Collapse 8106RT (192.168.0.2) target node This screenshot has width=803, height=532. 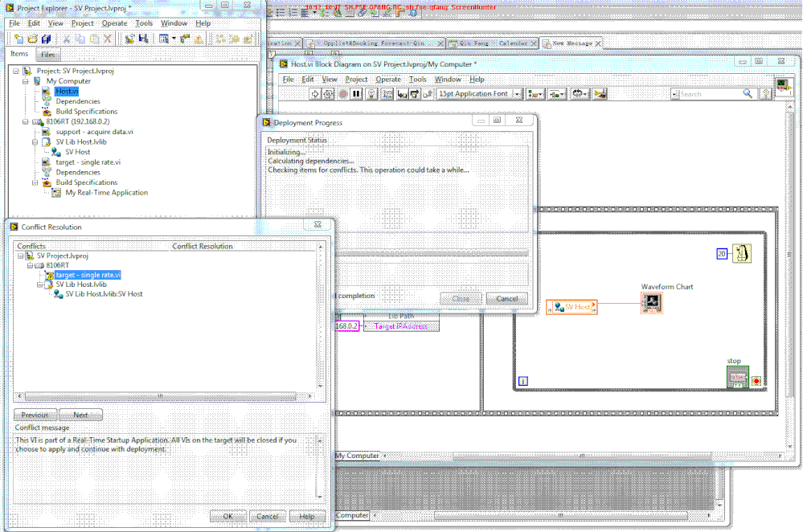tap(25, 122)
